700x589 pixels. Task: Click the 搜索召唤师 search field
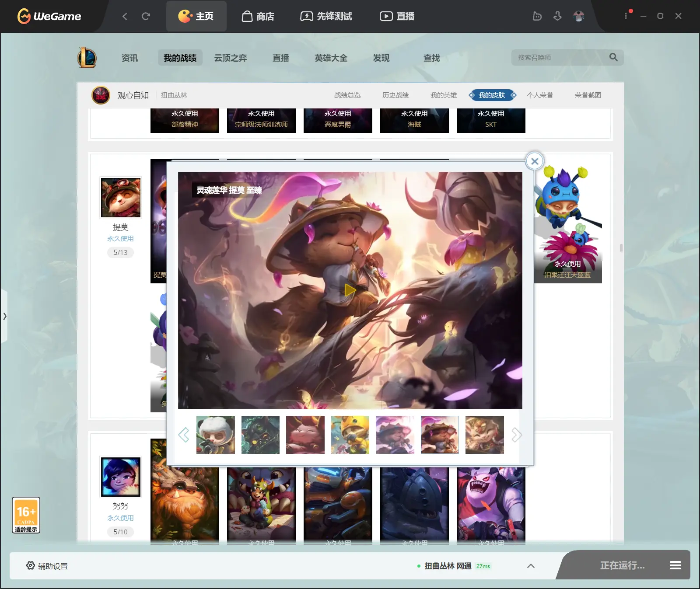pos(560,57)
